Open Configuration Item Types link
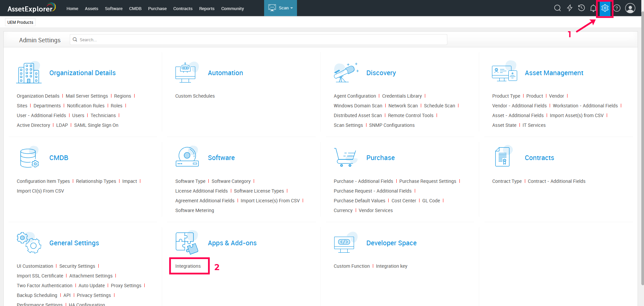Viewport: 644px width, 306px height. coord(43,181)
